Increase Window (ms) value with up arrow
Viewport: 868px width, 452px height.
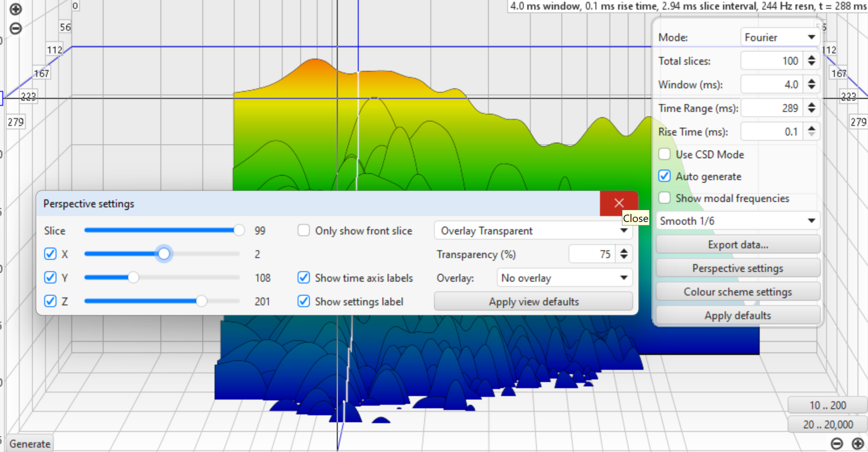coord(811,81)
